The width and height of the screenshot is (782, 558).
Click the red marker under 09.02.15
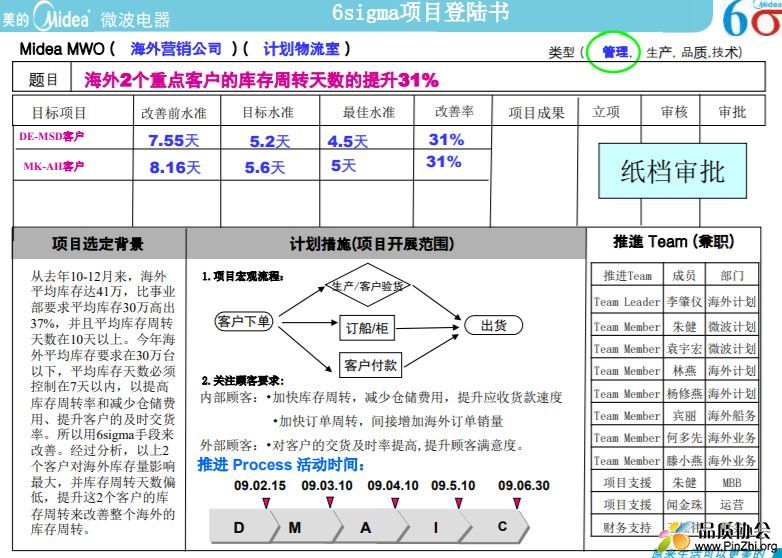click(266, 503)
